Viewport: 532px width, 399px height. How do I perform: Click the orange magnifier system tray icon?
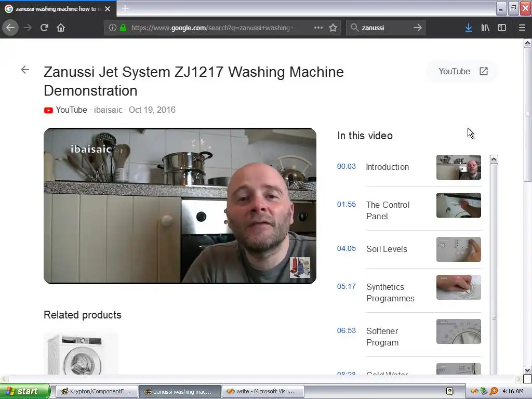click(494, 391)
